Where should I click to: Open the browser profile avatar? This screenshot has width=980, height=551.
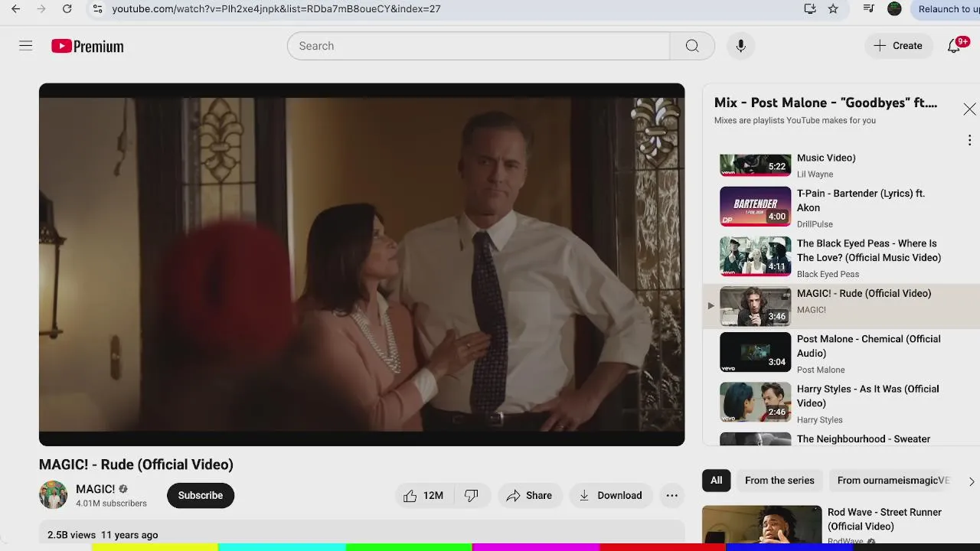(894, 9)
